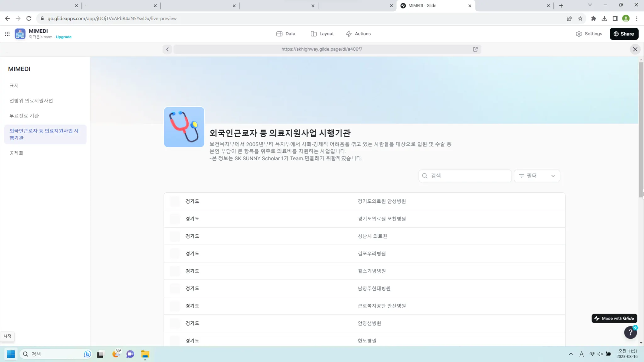Image resolution: width=644 pixels, height=362 pixels.
Task: Open the Glide apps grid icon
Action: tap(7, 34)
